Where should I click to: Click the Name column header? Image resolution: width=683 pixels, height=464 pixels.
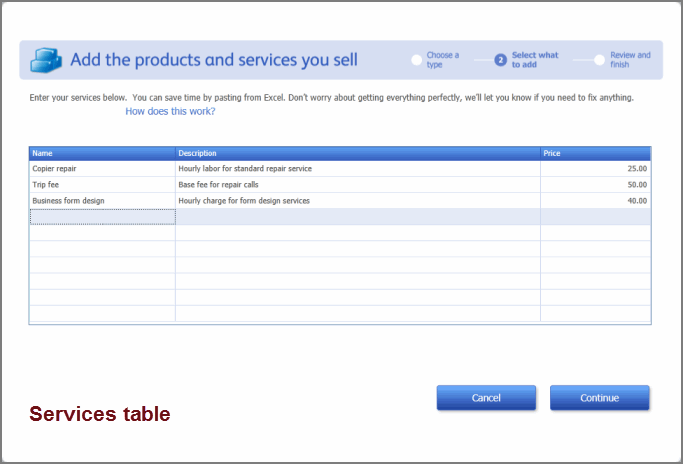click(102, 153)
